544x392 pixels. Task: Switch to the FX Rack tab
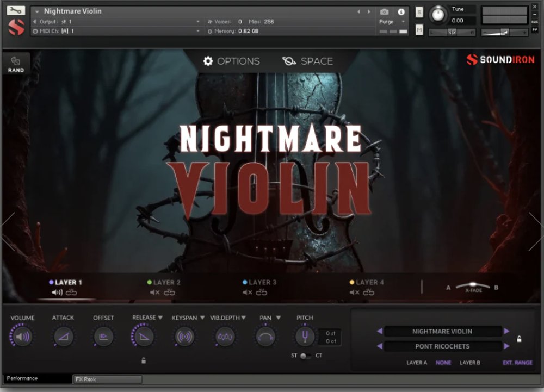pos(107,379)
